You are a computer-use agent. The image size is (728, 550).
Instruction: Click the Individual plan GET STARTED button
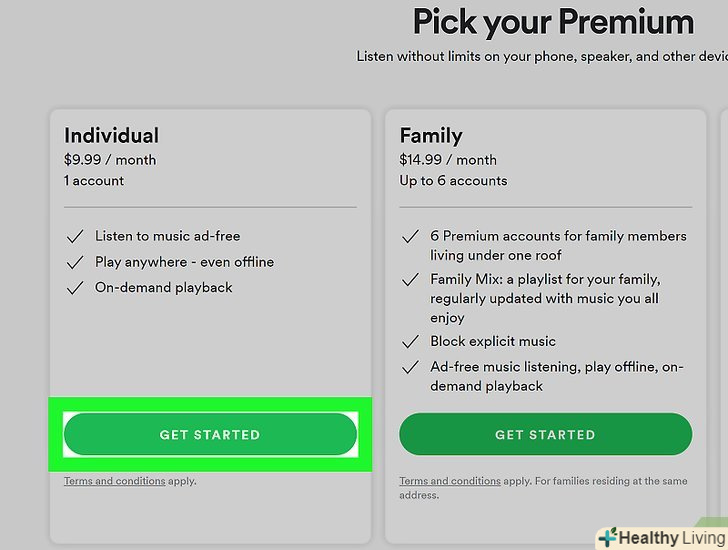[210, 435]
